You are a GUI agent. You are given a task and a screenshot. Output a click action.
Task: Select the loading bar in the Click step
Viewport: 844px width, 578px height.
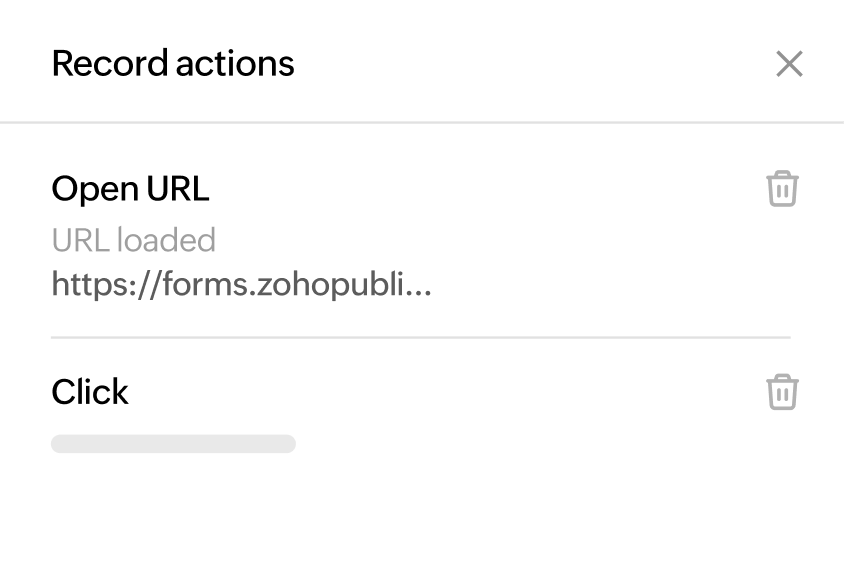click(x=173, y=444)
